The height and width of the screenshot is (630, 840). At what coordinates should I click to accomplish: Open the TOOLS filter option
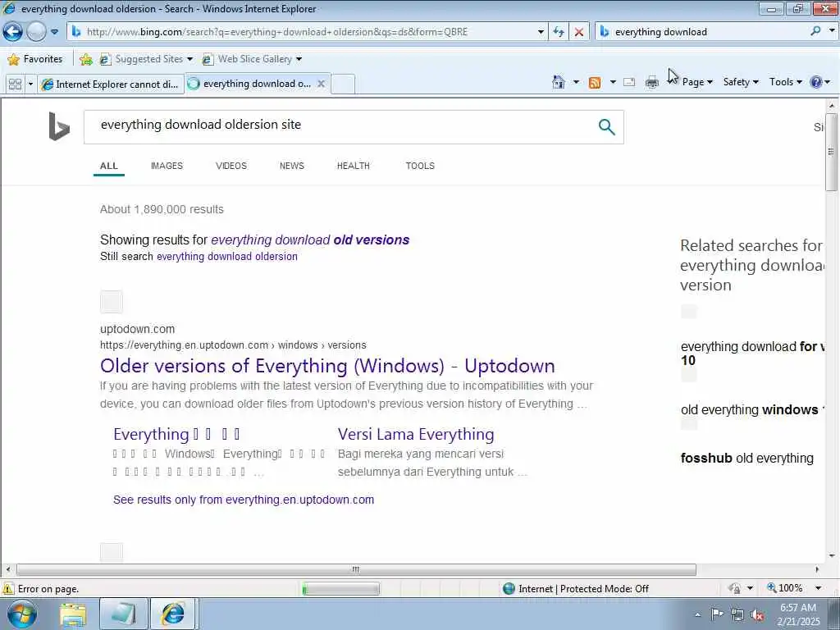420,166
